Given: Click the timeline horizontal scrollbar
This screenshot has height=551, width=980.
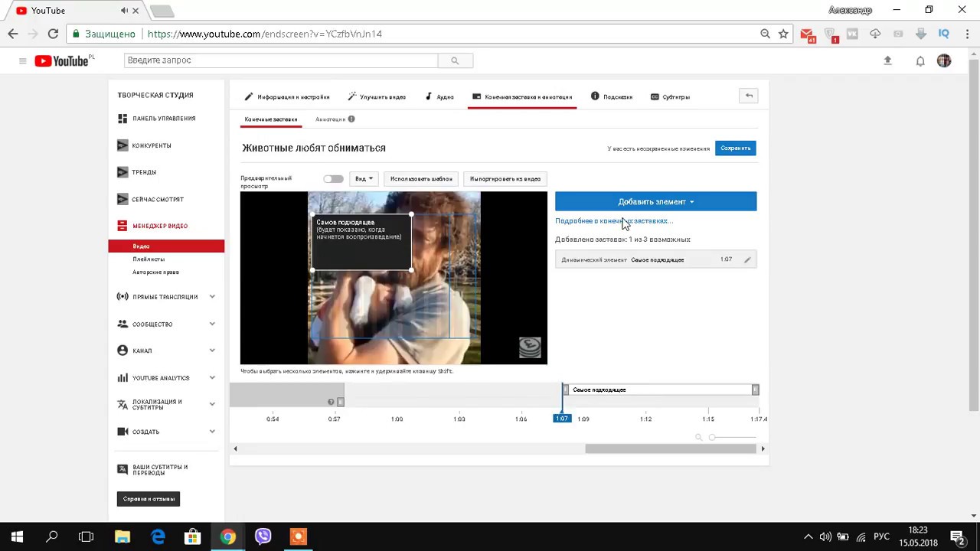Looking at the screenshot, I should pos(671,448).
